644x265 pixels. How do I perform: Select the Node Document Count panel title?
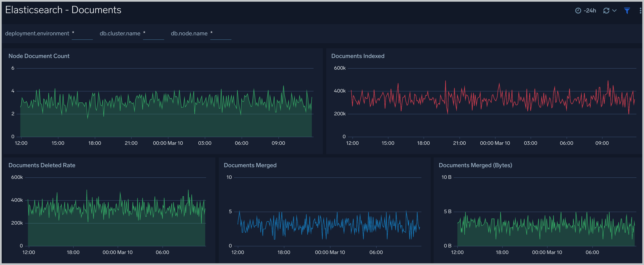click(39, 56)
